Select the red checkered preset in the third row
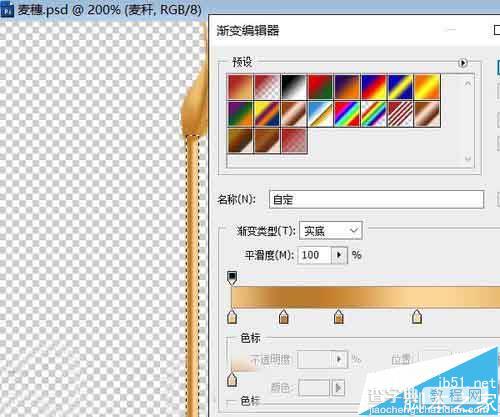Image resolution: width=500 pixels, height=417 pixels. (x=294, y=141)
